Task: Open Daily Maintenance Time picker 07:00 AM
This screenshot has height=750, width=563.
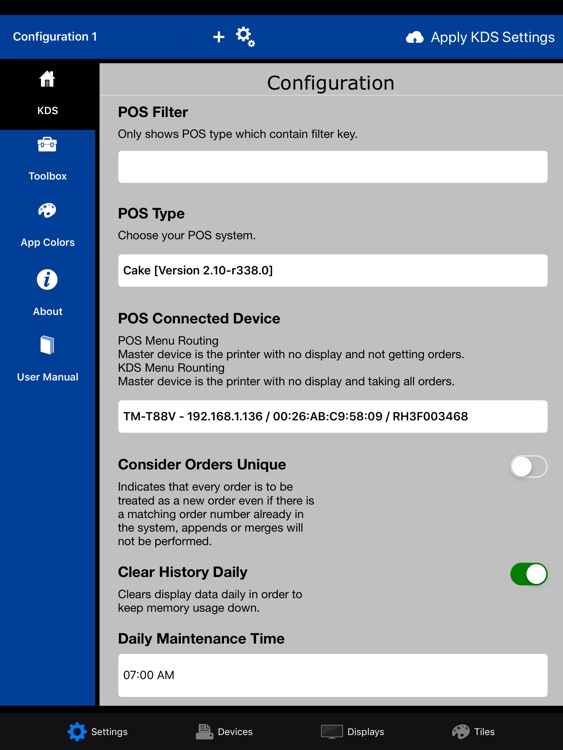Action: point(332,675)
